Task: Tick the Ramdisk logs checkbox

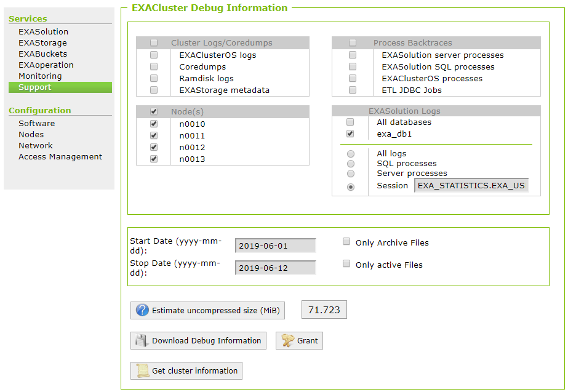Action: tap(154, 78)
